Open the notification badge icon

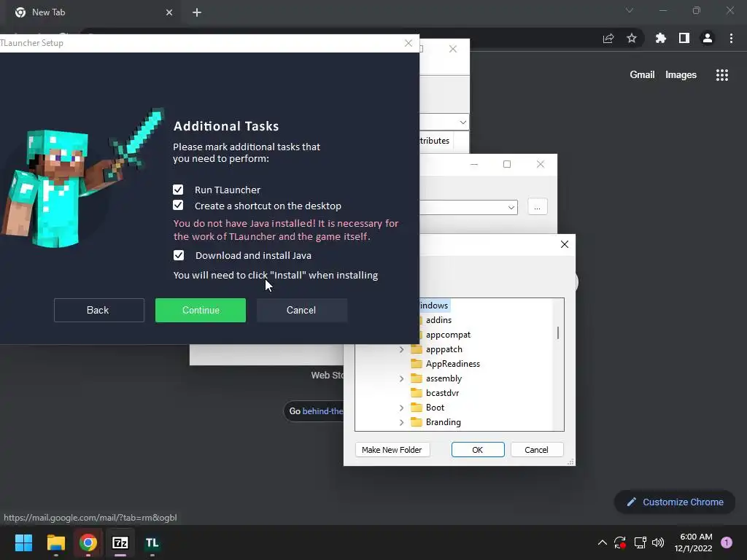coord(727,542)
